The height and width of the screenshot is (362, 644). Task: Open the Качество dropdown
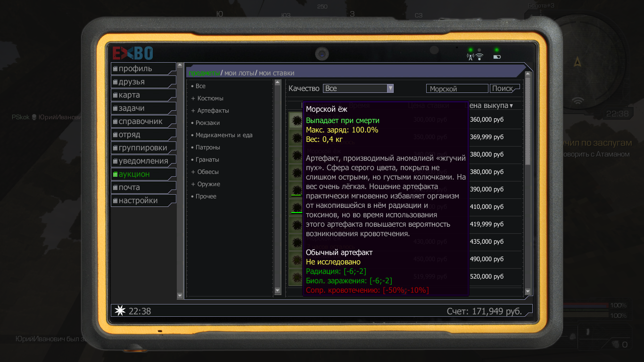(x=358, y=89)
